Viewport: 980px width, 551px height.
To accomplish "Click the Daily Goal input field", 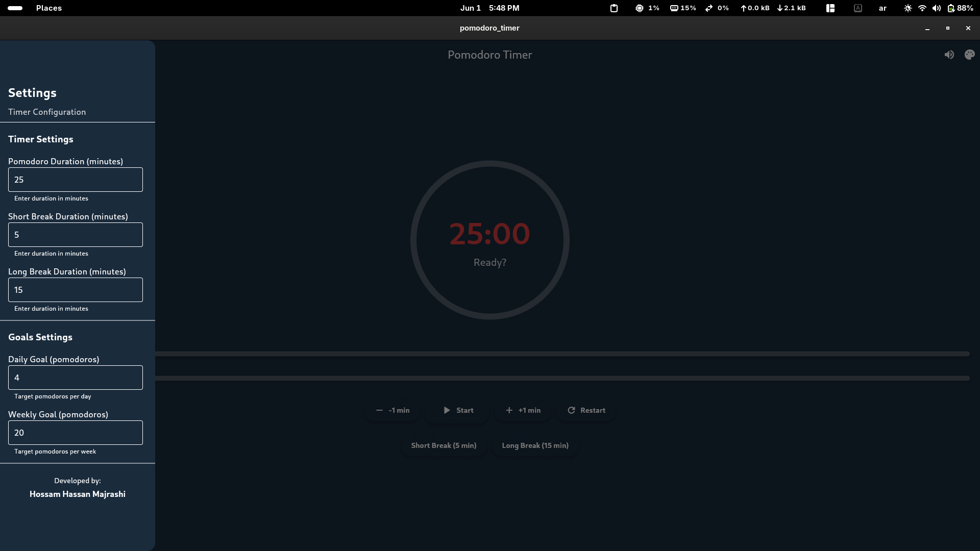I will (76, 378).
